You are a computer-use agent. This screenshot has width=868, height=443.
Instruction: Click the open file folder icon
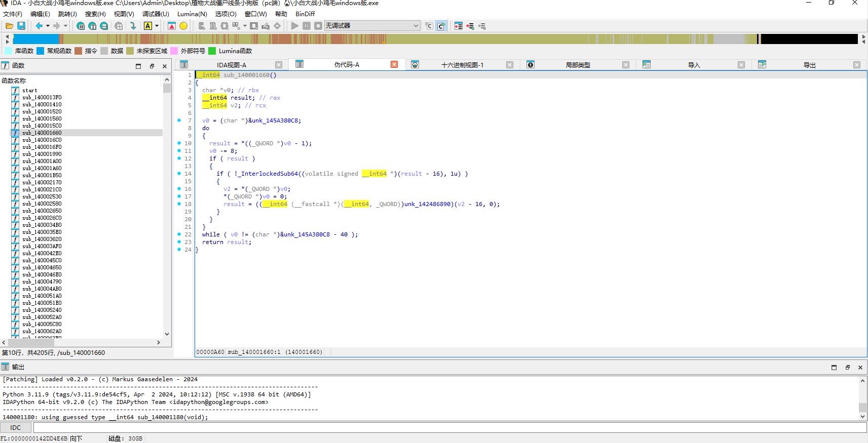click(x=9, y=26)
